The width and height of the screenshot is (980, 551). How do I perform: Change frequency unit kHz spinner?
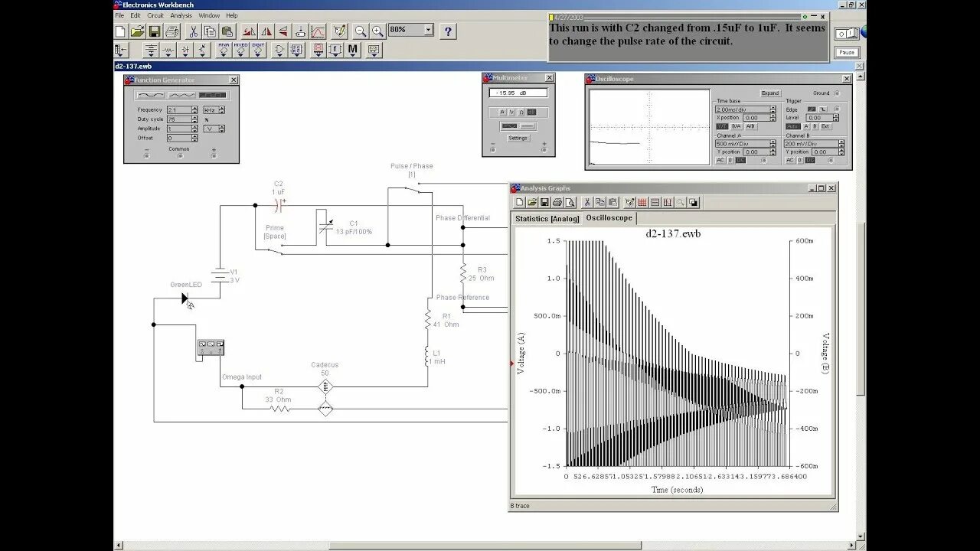pyautogui.click(x=222, y=110)
